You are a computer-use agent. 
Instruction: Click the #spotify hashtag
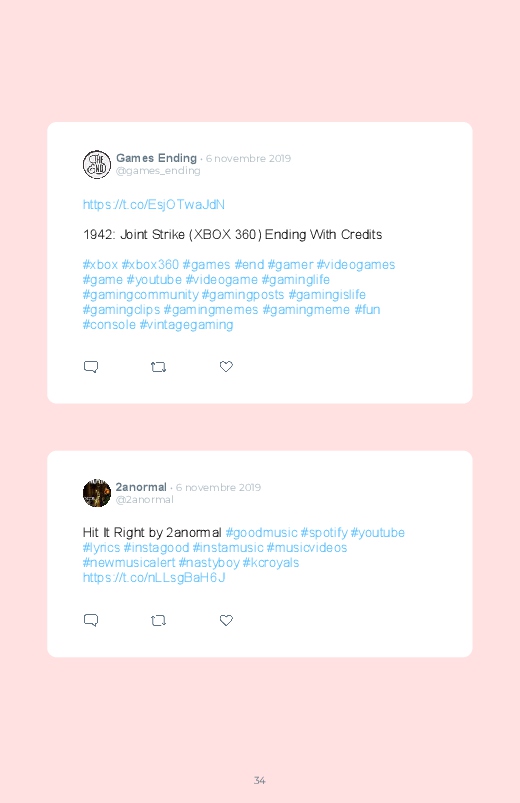324,533
